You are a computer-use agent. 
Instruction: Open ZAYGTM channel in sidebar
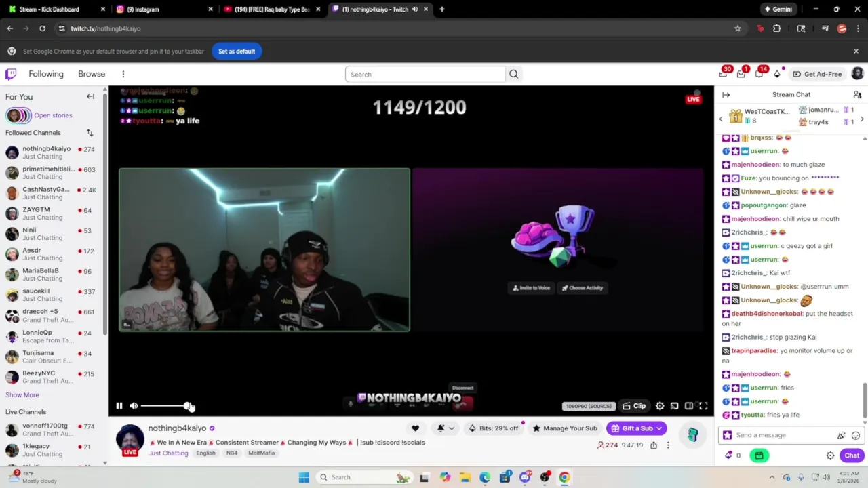click(x=53, y=213)
